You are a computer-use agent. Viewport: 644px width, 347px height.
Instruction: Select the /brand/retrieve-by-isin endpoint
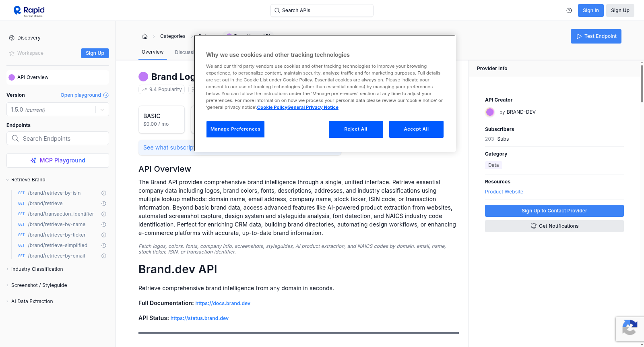point(54,193)
